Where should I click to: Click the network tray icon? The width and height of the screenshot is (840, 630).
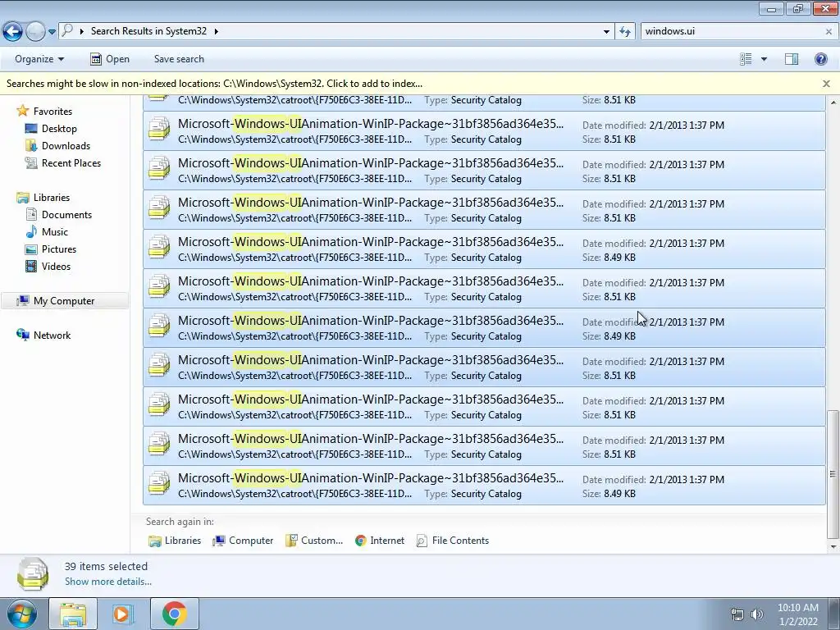click(x=737, y=614)
